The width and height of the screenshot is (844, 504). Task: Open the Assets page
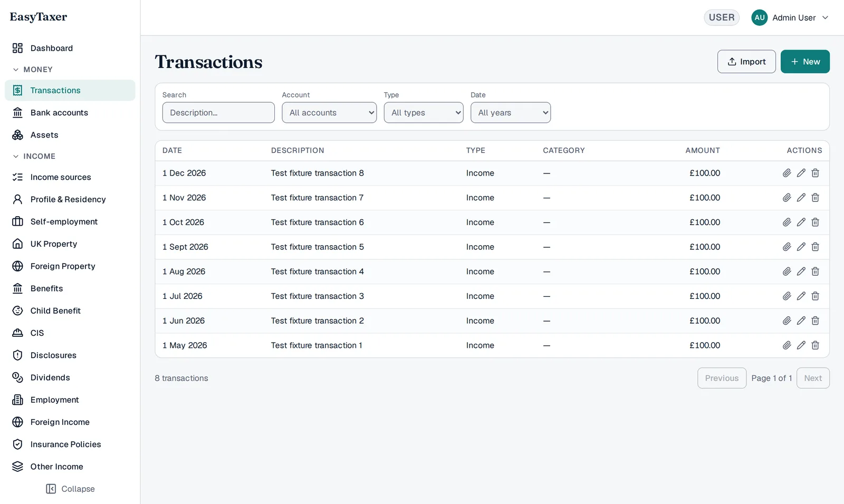pos(70,135)
